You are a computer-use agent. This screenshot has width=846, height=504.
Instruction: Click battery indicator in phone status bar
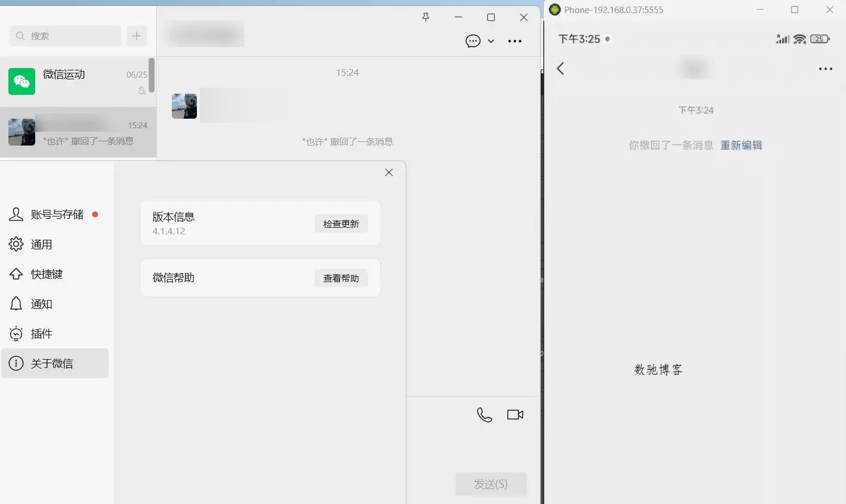point(820,39)
